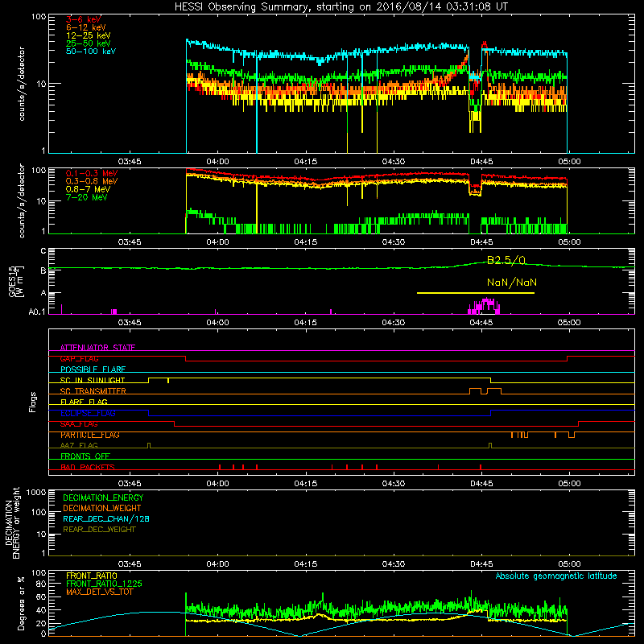Viewport: 644px width, 644px height.
Task: Select the SC_TRANSMITTER flag label
Action: click(x=93, y=391)
